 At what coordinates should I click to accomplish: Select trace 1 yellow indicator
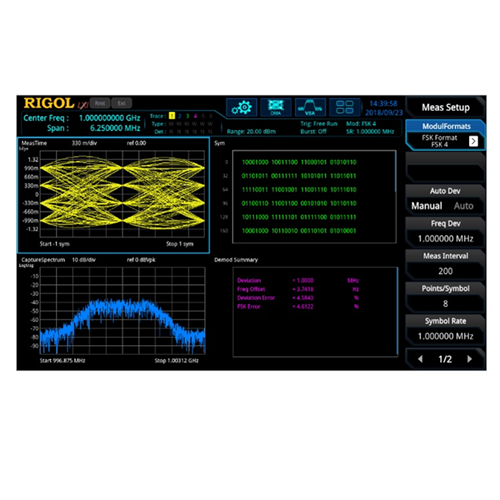(172, 116)
